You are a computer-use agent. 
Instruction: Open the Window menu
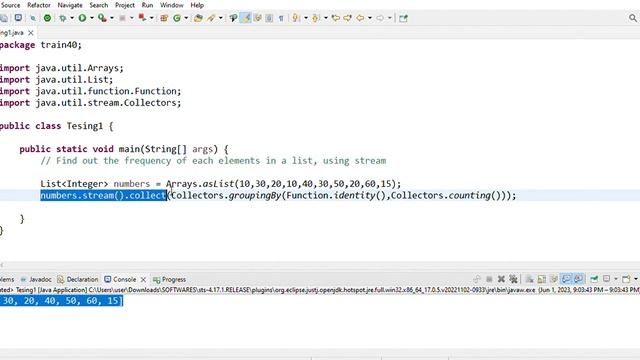tap(171, 5)
